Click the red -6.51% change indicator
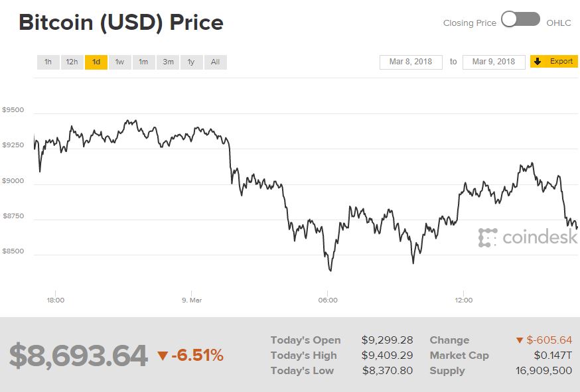 [190, 356]
